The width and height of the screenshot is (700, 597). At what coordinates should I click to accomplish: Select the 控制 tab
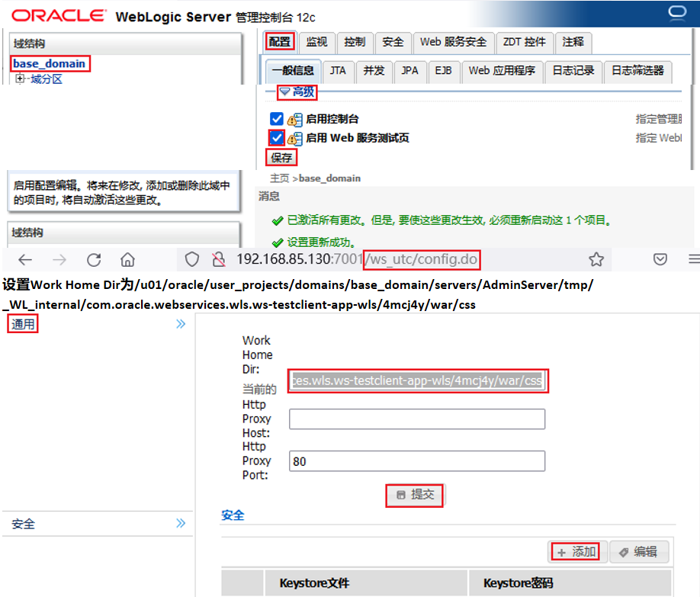[x=355, y=42]
